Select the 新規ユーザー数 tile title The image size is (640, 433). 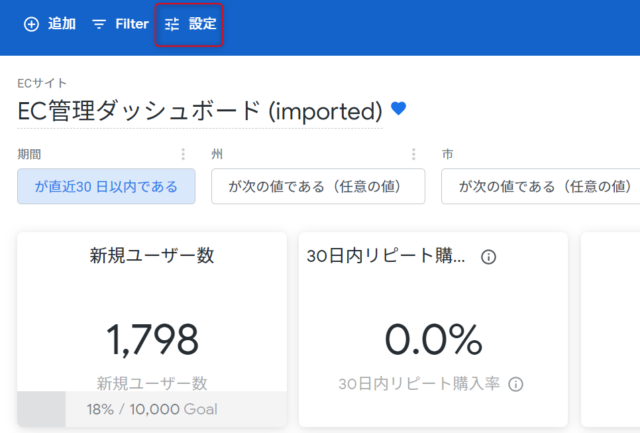(x=152, y=256)
